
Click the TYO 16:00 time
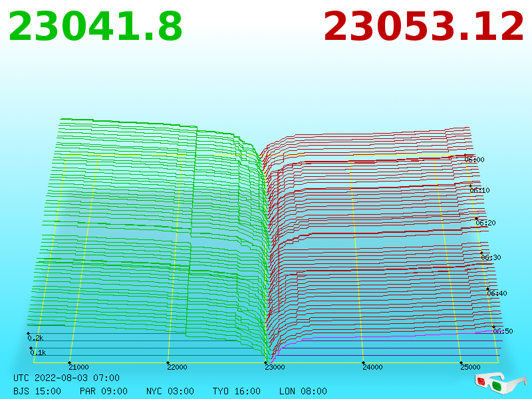pyautogui.click(x=237, y=391)
